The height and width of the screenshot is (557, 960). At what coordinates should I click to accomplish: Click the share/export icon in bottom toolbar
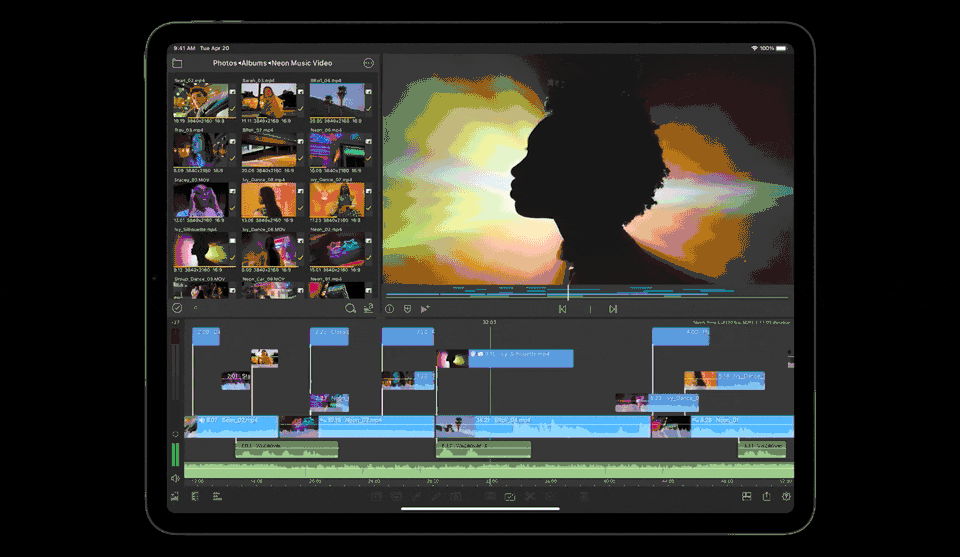(x=766, y=496)
